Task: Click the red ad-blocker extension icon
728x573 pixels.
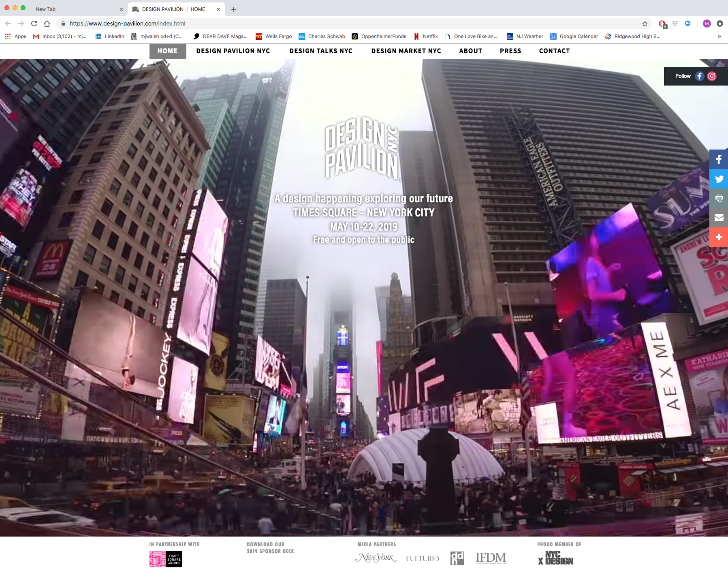Action: pyautogui.click(x=662, y=24)
